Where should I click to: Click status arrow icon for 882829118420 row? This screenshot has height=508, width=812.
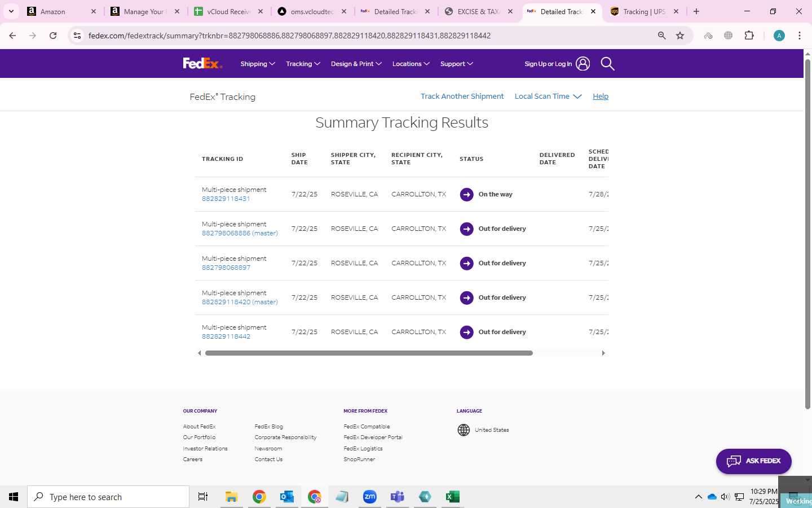(x=466, y=298)
